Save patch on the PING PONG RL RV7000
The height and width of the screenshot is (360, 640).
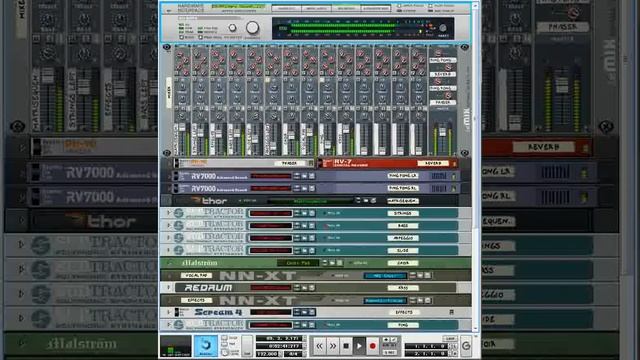pyautogui.click(x=311, y=188)
